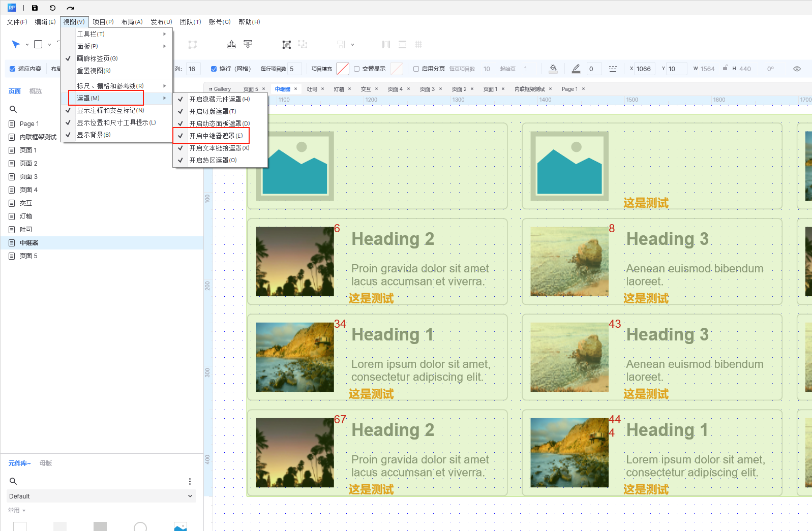Open the fill color bucket icon
The width and height of the screenshot is (812, 531).
(553, 68)
